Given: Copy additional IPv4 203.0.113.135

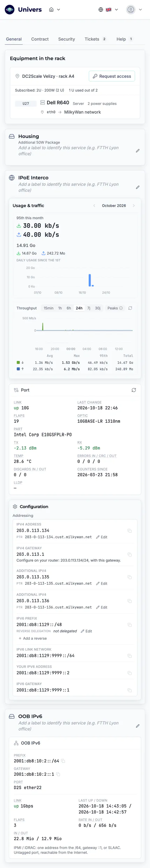Looking at the screenshot, I should [x=129, y=577].
